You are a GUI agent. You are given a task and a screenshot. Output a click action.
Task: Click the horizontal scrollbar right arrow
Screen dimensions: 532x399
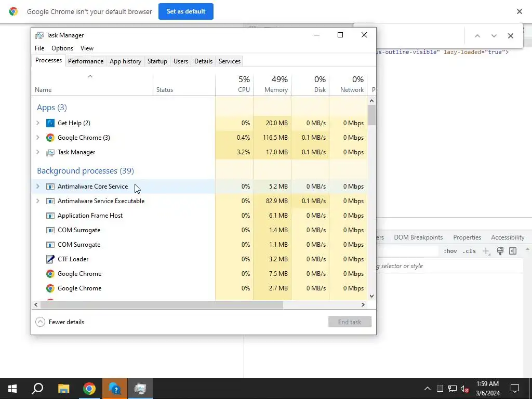click(363, 304)
